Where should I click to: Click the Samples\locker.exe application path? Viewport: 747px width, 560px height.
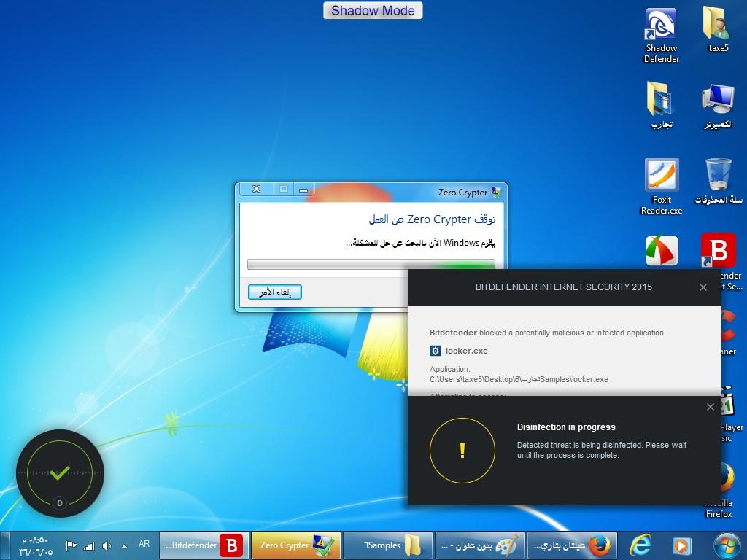click(x=519, y=379)
